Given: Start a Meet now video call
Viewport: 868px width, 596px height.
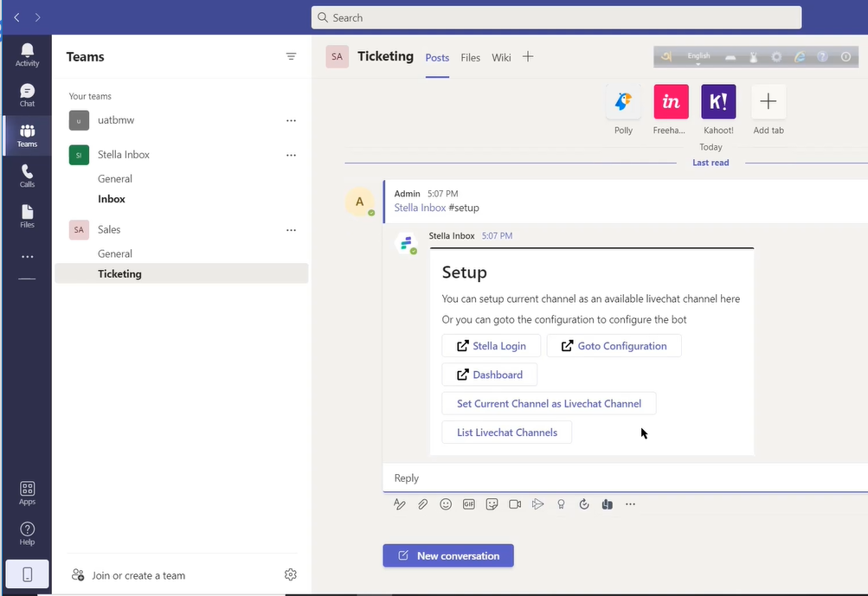Looking at the screenshot, I should (515, 504).
